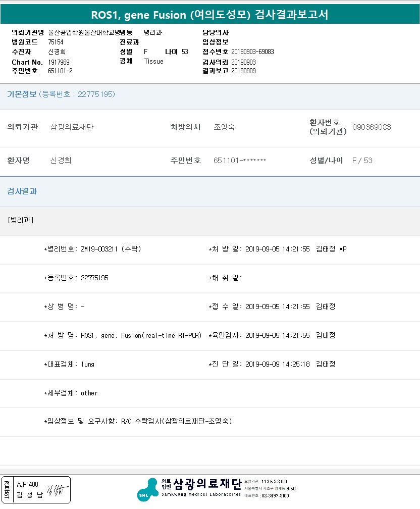Click the 병원코드 value 75154
Viewport: 420px width, 509px height.
pyautogui.click(x=56, y=42)
